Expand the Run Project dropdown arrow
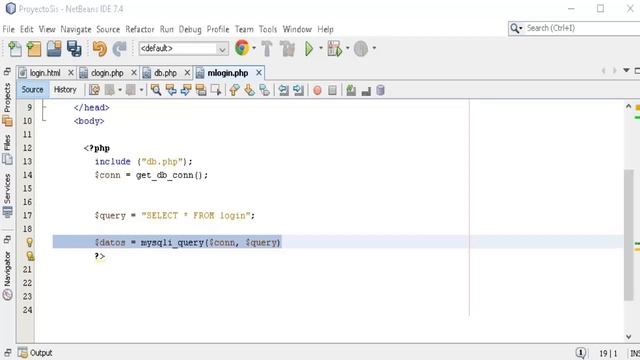 [321, 48]
